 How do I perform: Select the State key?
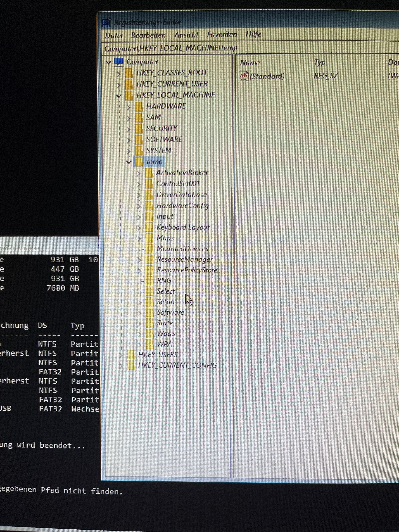(165, 323)
